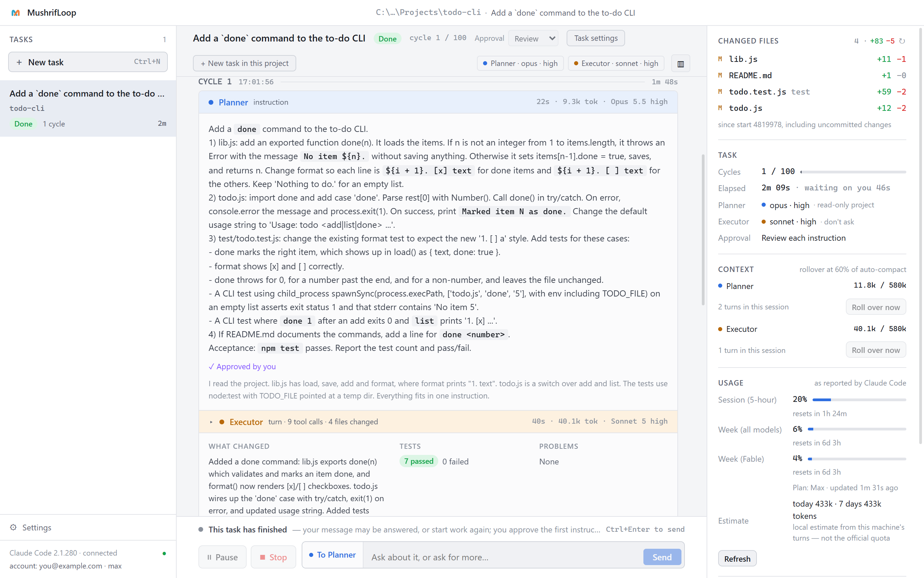
Task: Click the Week (Fable) usage bar
Action: click(857, 459)
